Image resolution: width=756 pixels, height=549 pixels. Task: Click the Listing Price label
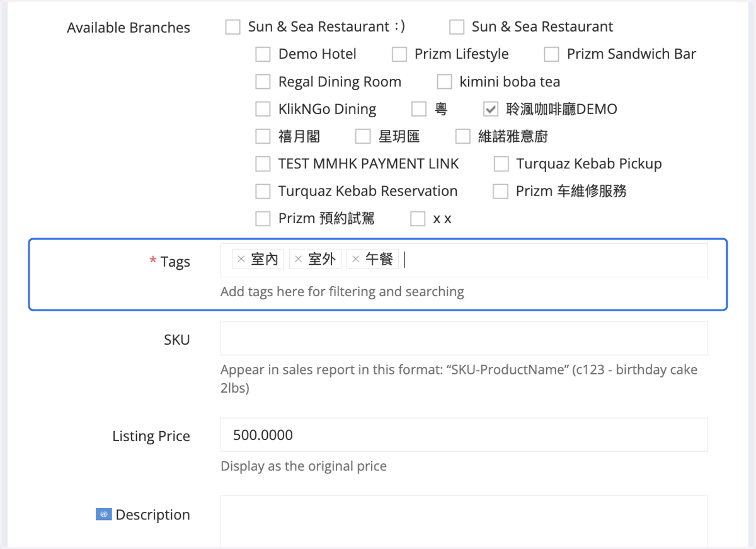tap(151, 436)
